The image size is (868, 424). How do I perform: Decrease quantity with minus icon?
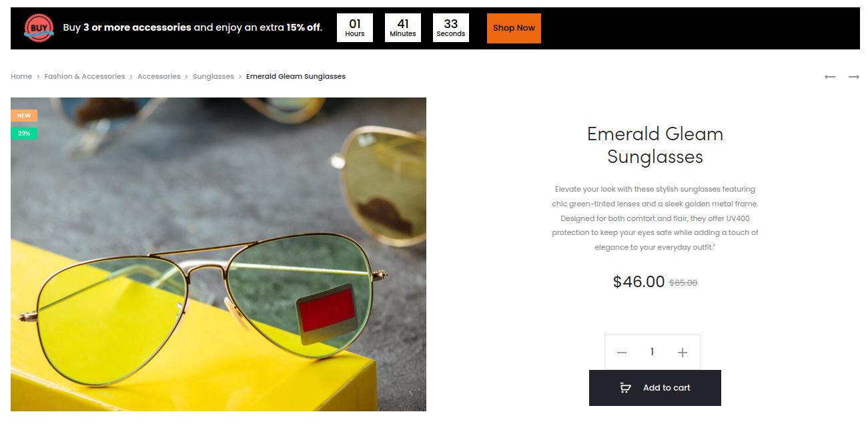[622, 353]
